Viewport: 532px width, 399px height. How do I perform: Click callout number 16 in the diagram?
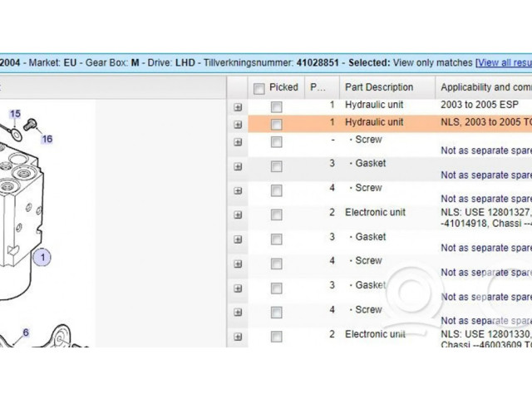[47, 139]
